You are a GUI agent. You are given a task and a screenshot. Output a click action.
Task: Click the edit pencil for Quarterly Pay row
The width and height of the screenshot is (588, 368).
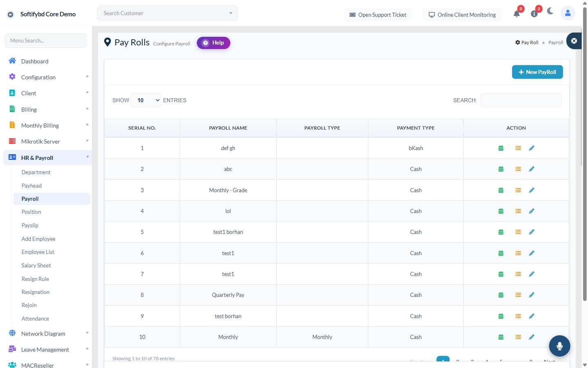pos(532,295)
